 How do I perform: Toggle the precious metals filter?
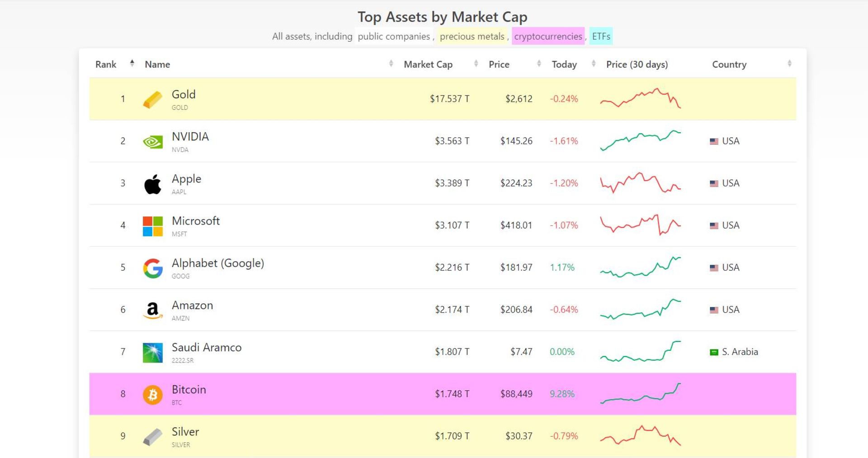pyautogui.click(x=472, y=36)
